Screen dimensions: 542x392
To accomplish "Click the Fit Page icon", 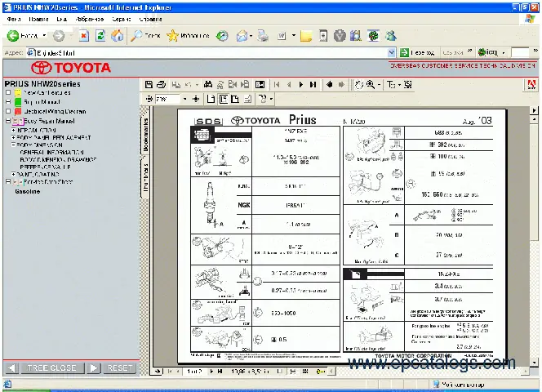I will 224,100.
